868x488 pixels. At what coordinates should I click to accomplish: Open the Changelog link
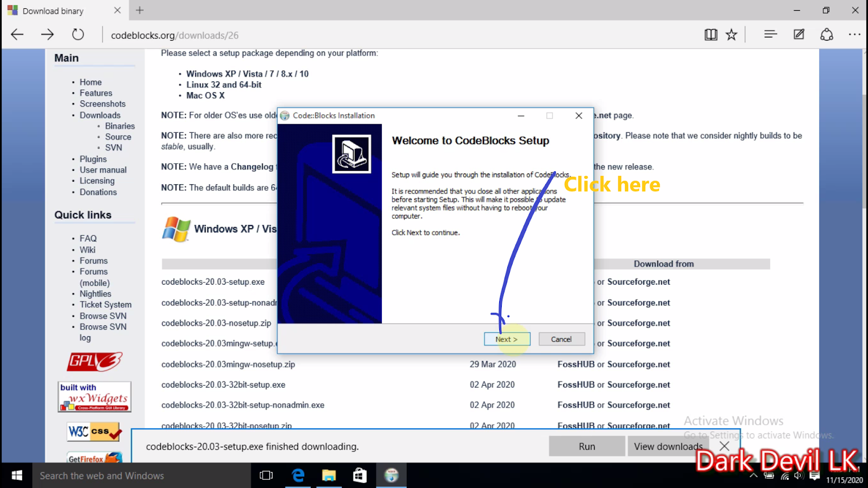pos(252,166)
